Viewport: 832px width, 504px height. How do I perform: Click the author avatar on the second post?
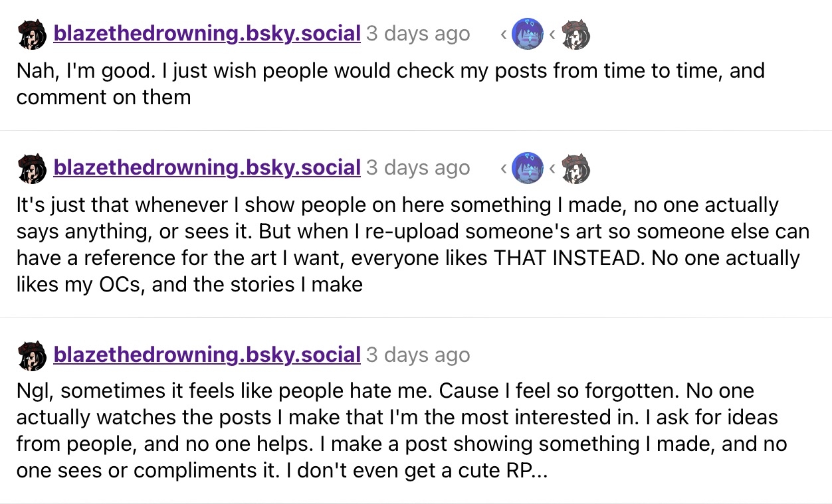coord(31,168)
